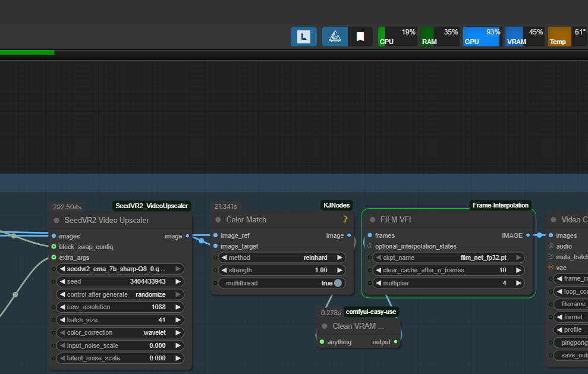Click the Clean VRAM node collapse dot

[325, 326]
